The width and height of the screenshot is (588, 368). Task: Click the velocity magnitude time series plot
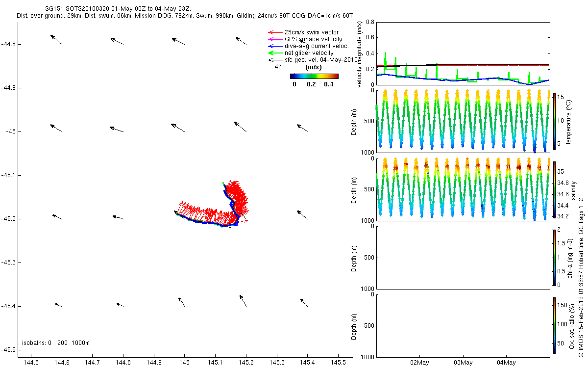tap(463, 53)
